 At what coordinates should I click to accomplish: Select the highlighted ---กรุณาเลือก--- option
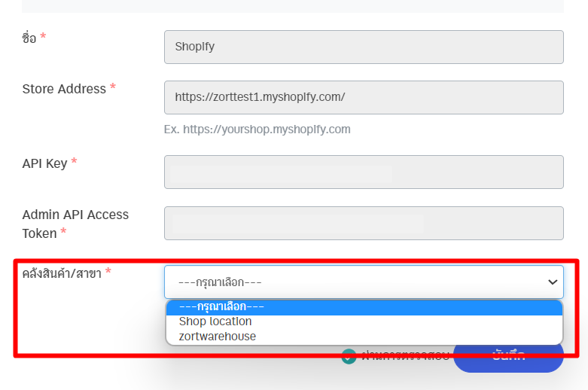coord(364,307)
